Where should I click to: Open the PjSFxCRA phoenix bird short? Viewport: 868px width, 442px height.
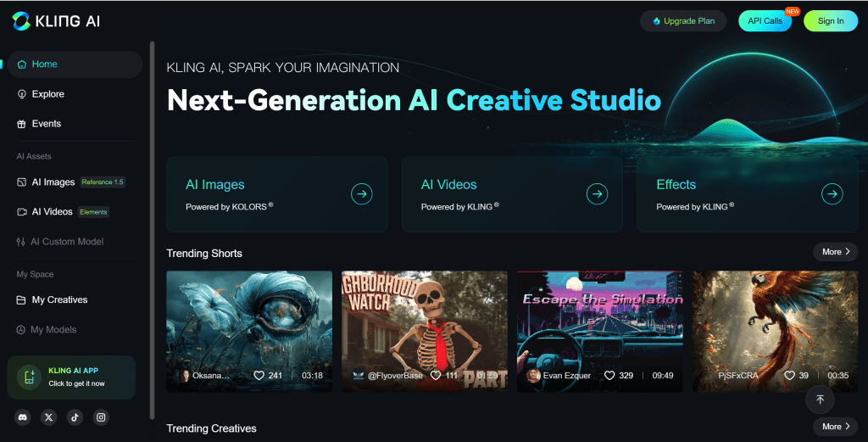pyautogui.click(x=775, y=331)
